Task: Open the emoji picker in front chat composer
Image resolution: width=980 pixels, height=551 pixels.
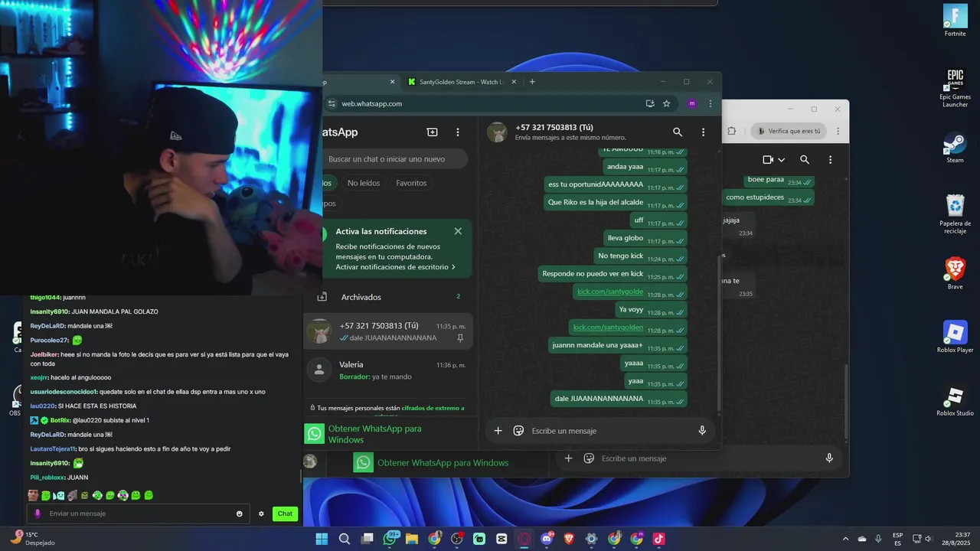Action: tap(518, 431)
